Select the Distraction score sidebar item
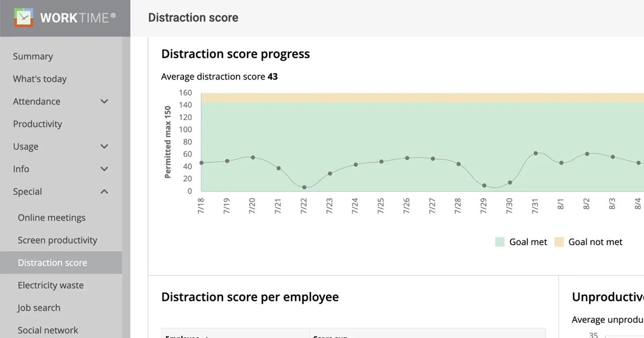The image size is (644, 338). point(52,263)
